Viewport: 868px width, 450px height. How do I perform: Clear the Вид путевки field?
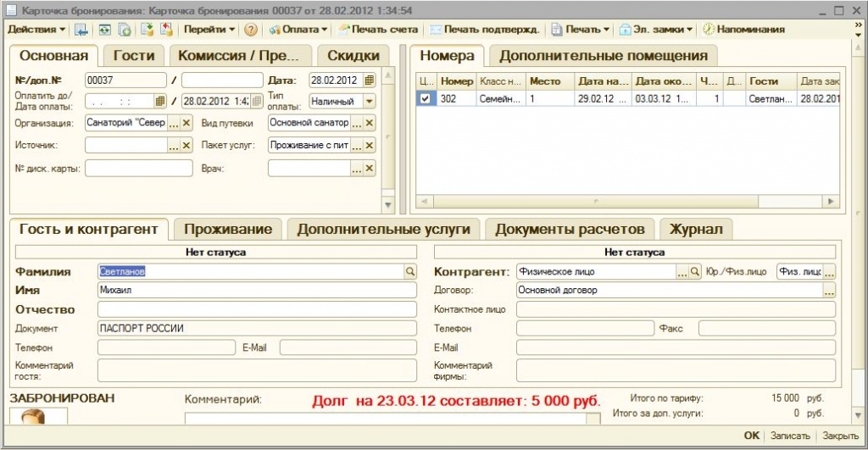pyautogui.click(x=370, y=123)
